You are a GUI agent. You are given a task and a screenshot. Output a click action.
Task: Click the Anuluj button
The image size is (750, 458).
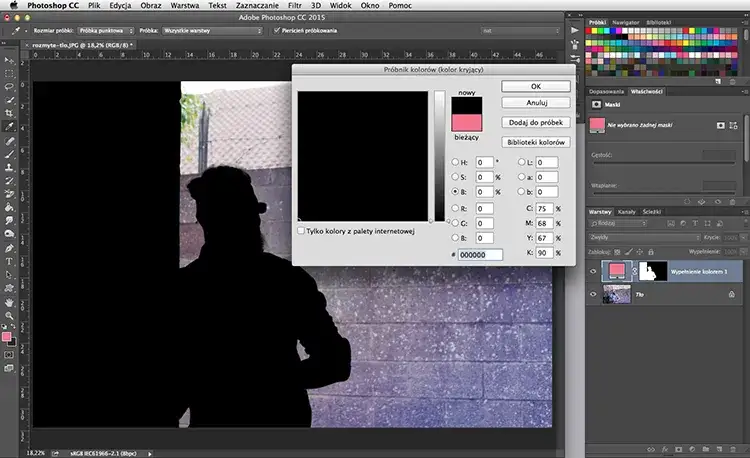click(537, 102)
